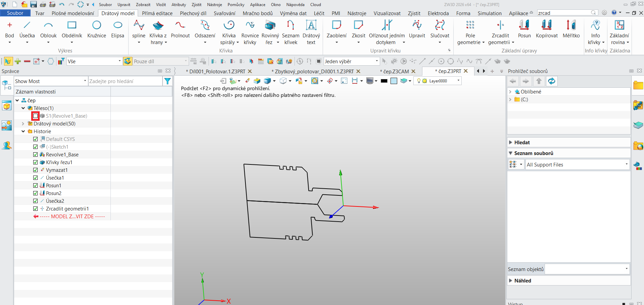Click the Zrcadlit geometrii mirror icon
Viewport: 644px width, 305px height.
[x=500, y=26]
